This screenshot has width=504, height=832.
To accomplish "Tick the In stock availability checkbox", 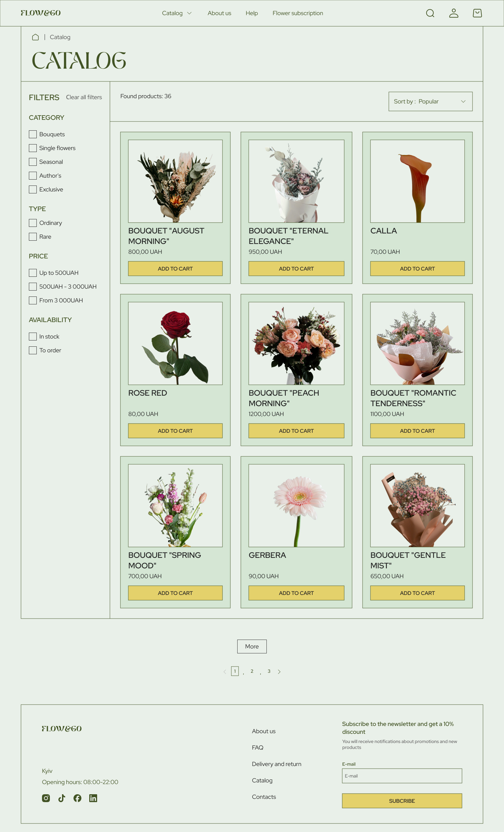I will pos(33,337).
